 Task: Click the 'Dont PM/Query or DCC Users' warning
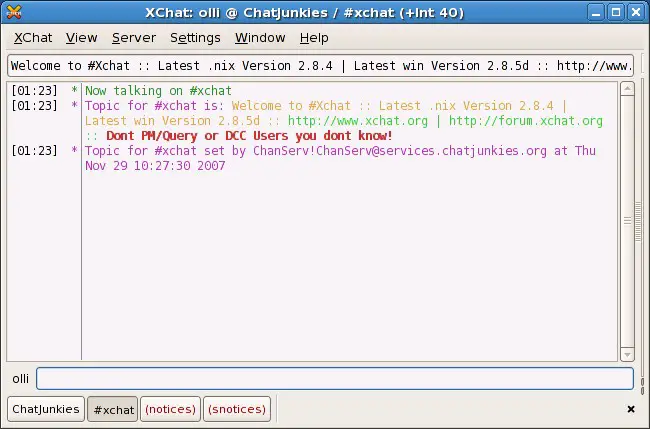(250, 136)
